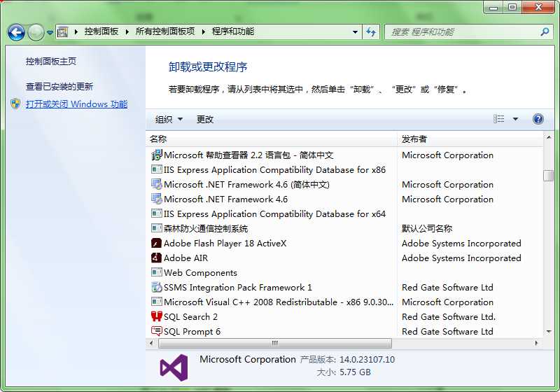Screen dimensions: 560x392
Task: Click the Refresh button in address bar
Action: pos(371,32)
